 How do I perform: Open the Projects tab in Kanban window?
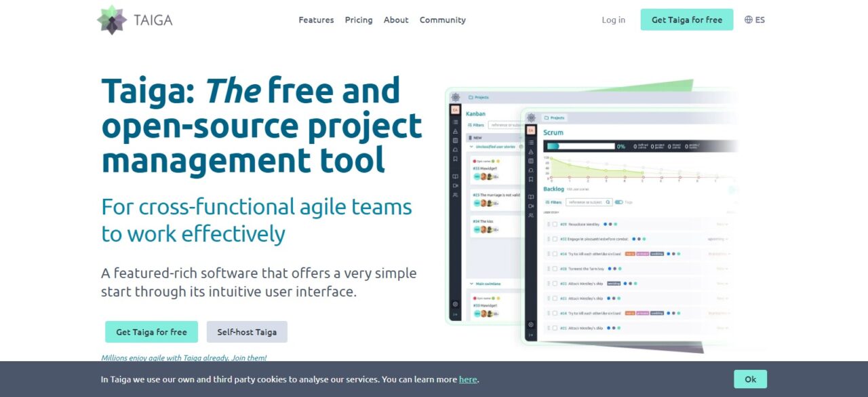point(479,97)
